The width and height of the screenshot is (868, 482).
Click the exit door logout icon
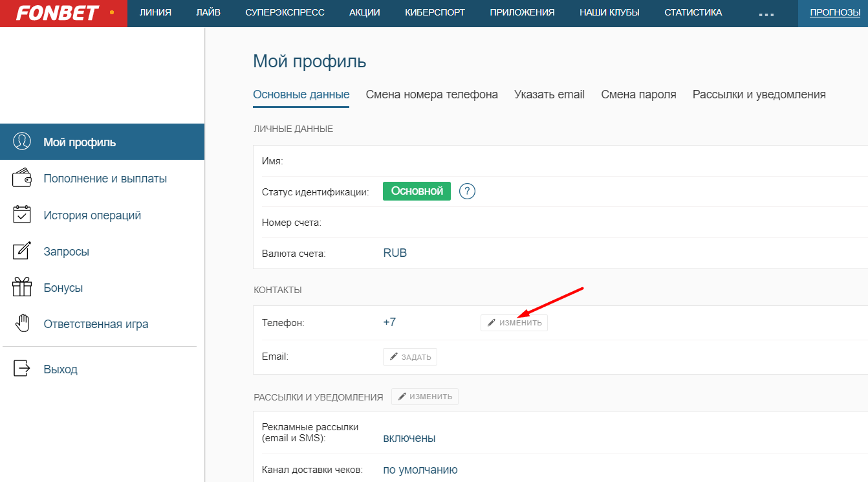tap(22, 369)
